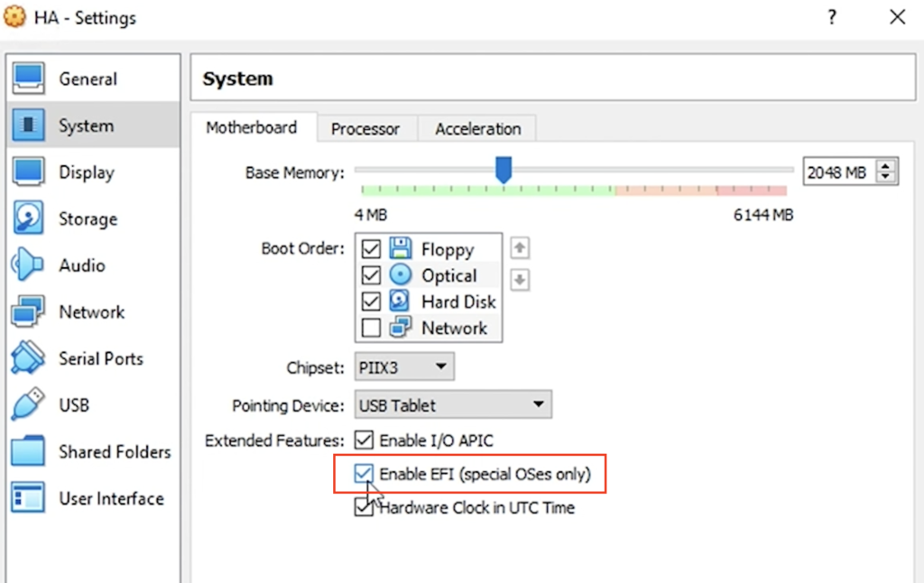Image resolution: width=924 pixels, height=583 pixels.
Task: Close the HA Settings dialog
Action: [x=898, y=17]
